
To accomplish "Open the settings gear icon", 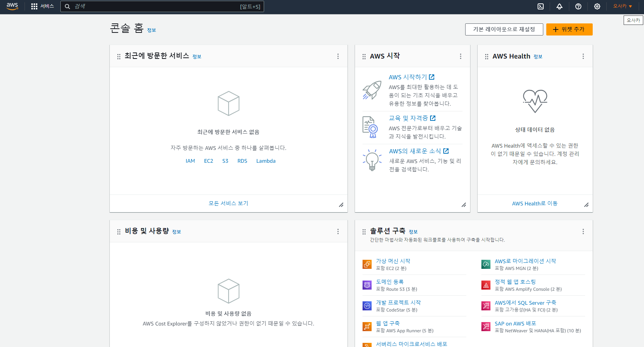I will (597, 6).
